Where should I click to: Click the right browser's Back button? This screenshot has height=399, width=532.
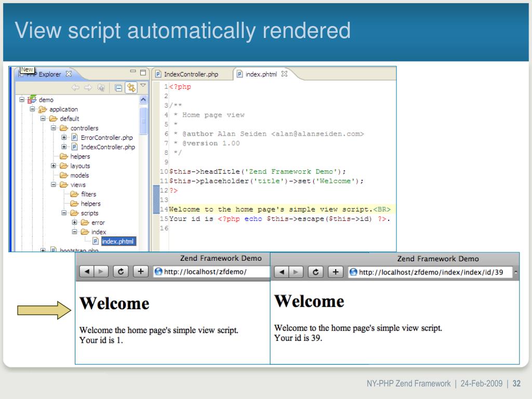pyautogui.click(x=282, y=272)
